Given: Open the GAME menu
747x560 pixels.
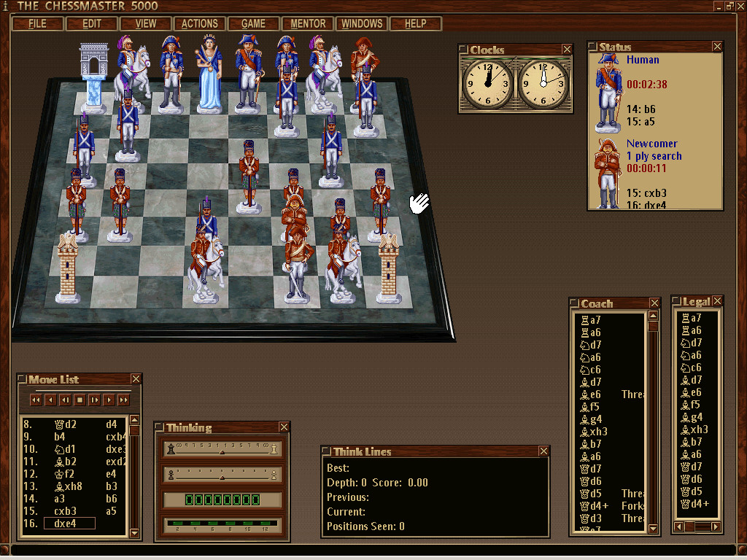Looking at the screenshot, I should [x=253, y=23].
